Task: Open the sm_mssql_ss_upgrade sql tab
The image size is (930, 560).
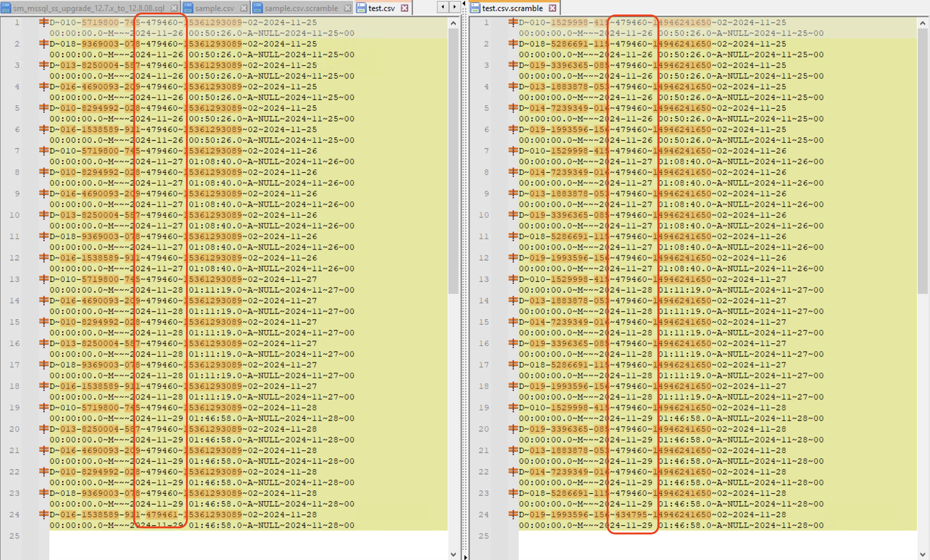Action: coord(89,8)
